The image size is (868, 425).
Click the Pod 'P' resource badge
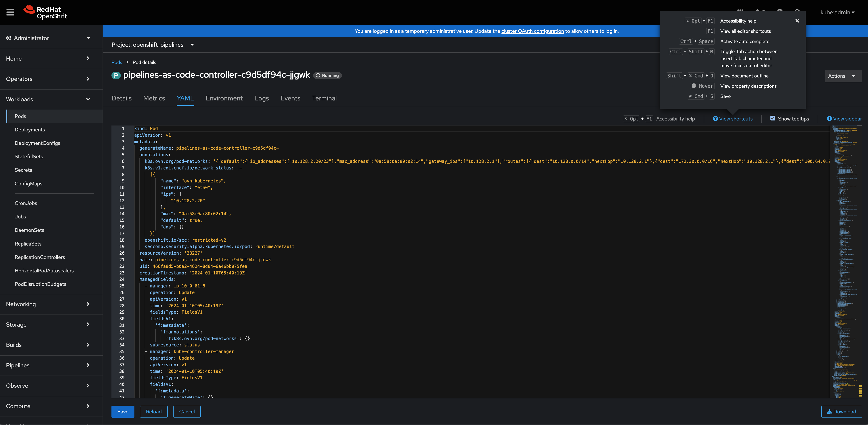click(x=116, y=75)
